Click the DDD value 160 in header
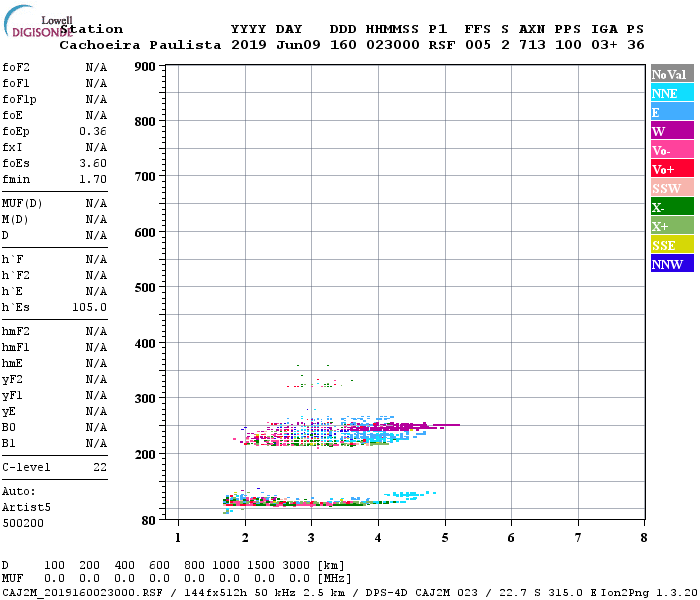The image size is (700, 600). point(343,45)
